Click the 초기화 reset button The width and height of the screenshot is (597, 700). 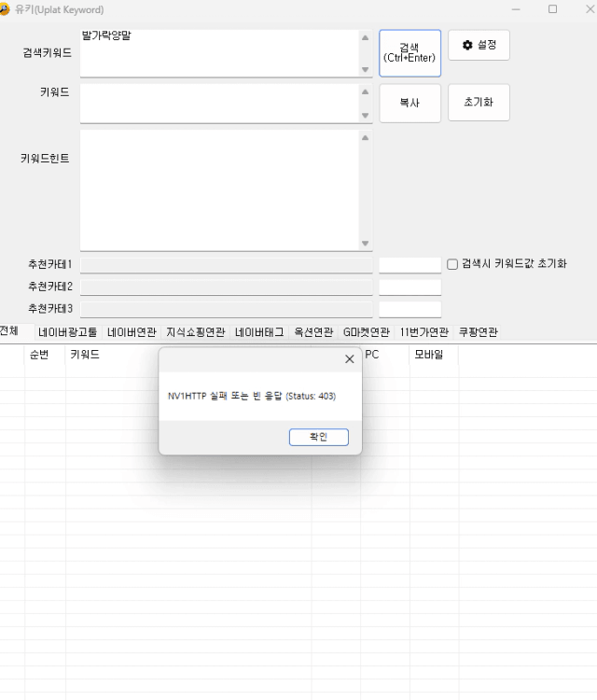click(479, 103)
